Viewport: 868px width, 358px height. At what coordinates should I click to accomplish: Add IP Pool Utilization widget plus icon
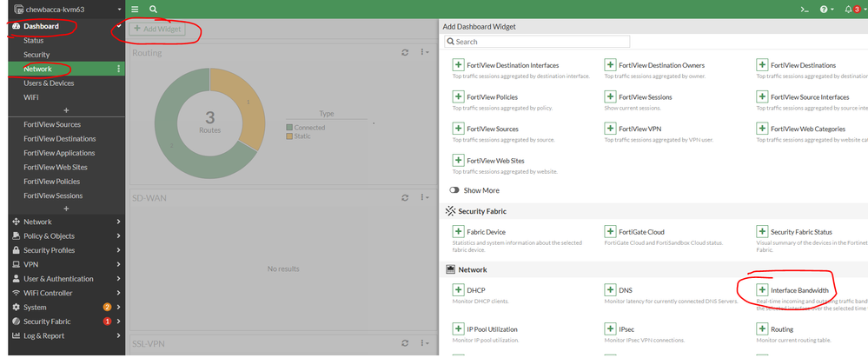[458, 328]
